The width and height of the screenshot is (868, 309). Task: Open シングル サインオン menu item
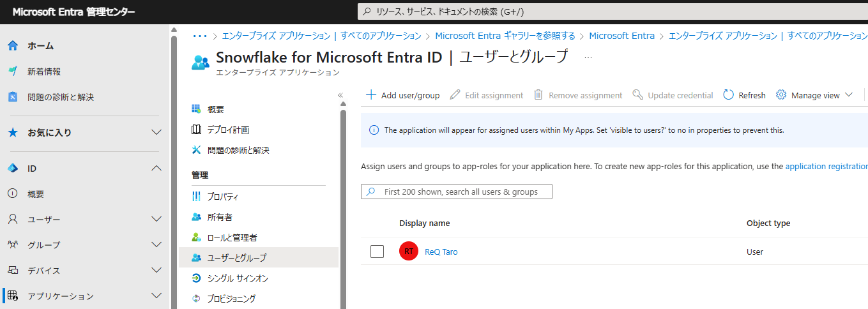(x=258, y=278)
